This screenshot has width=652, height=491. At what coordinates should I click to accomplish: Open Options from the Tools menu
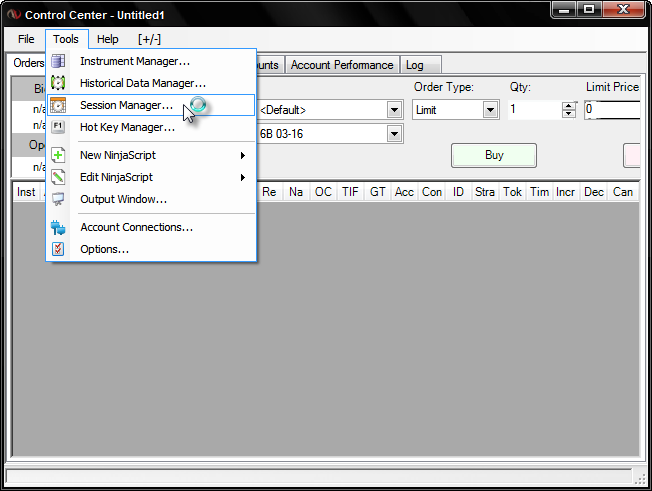click(x=151, y=249)
